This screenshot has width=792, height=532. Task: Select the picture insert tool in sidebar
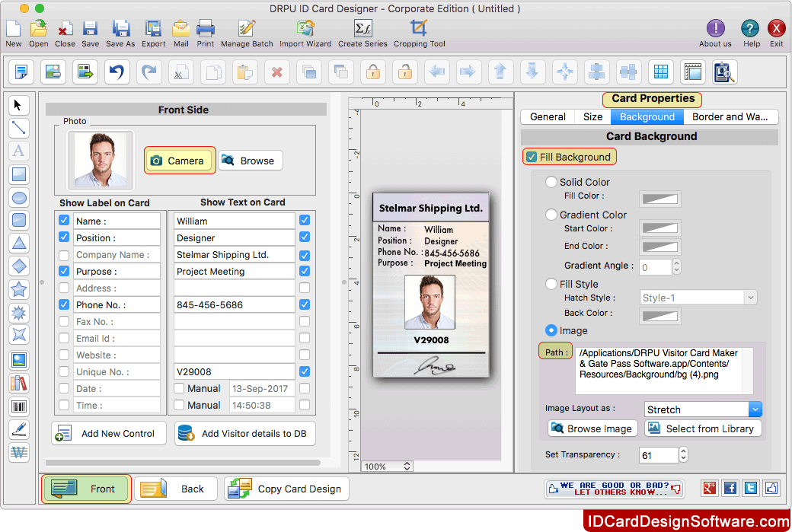point(19,360)
